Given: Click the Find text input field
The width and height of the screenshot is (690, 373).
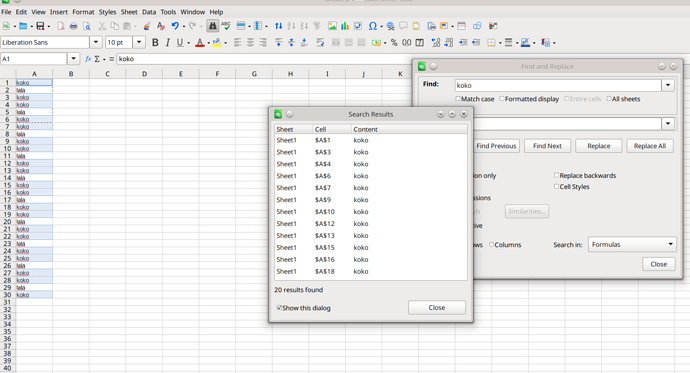Looking at the screenshot, I should coord(558,85).
